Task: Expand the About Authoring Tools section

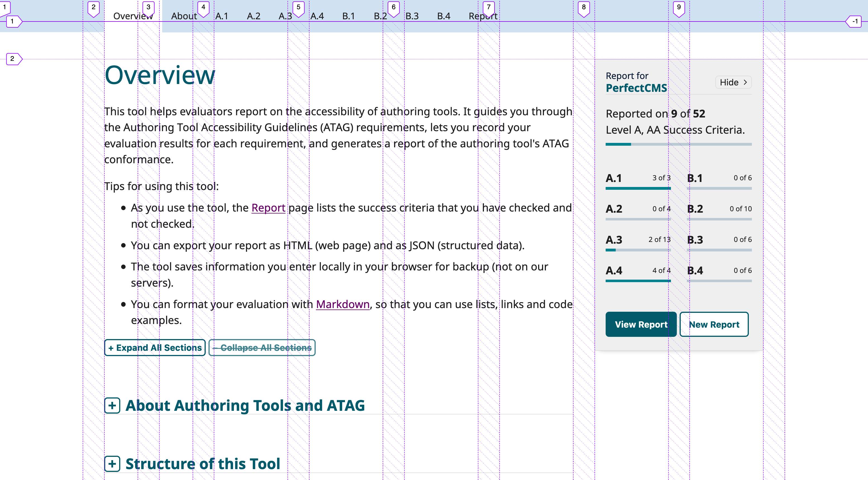Action: 112,405
